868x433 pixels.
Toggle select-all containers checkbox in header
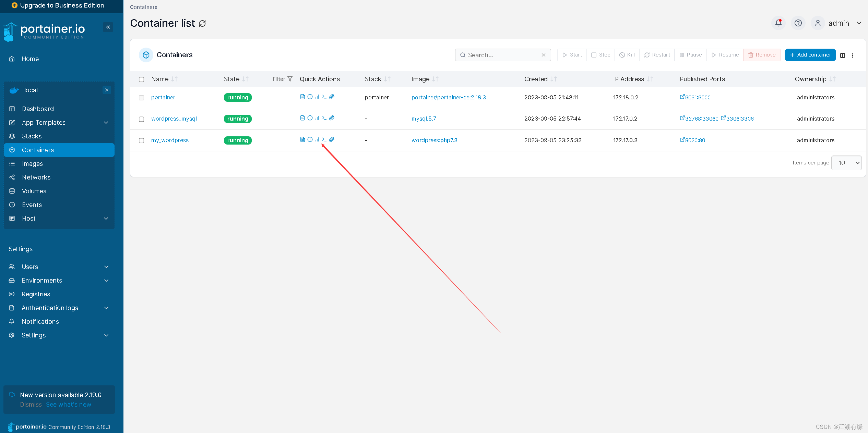coord(141,79)
